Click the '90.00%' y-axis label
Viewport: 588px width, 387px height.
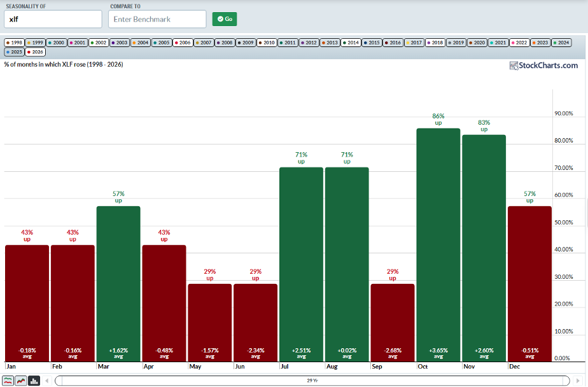[564, 114]
